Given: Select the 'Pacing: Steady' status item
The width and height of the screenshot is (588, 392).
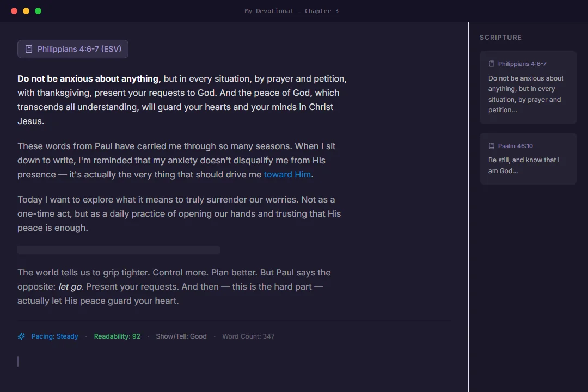Looking at the screenshot, I should pyautogui.click(x=55, y=336).
